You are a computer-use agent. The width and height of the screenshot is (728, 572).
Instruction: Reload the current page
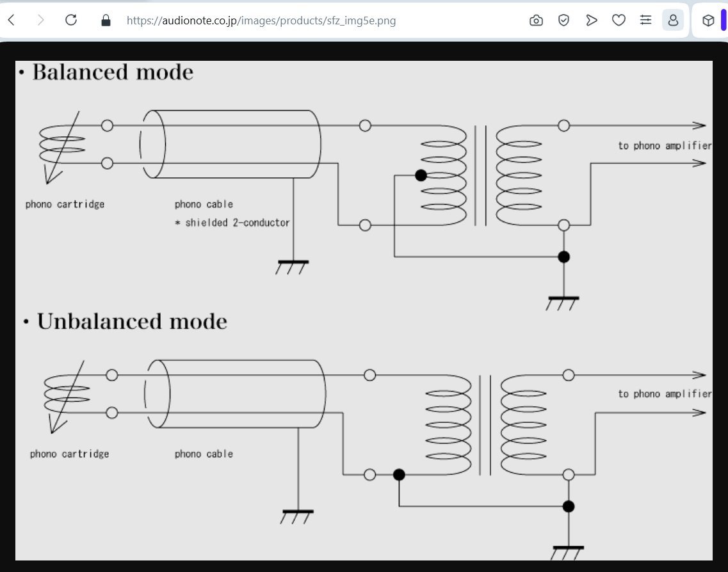(x=71, y=20)
